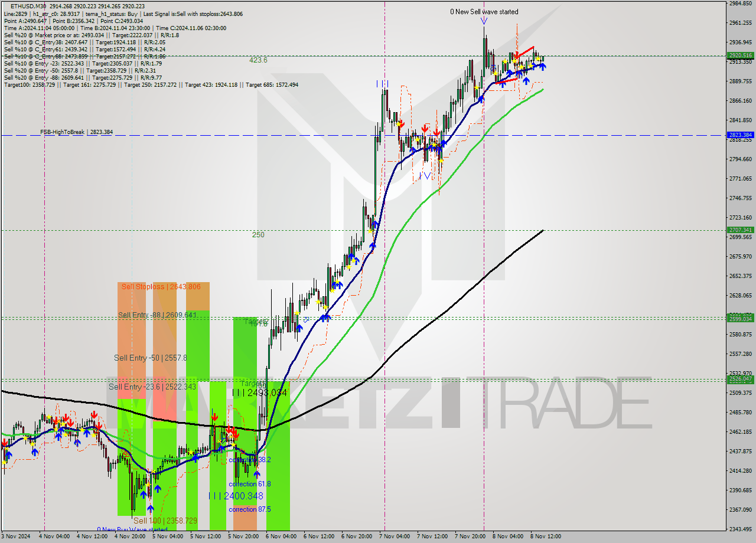Click the '7 Nov 04:00' time label
Image resolution: width=756 pixels, height=543 pixels.
point(395,537)
